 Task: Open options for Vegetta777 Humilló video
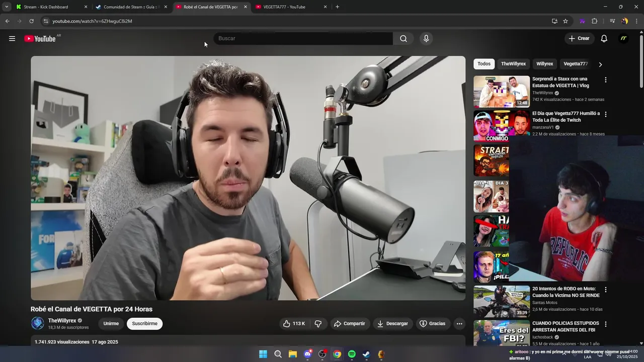[x=606, y=115]
